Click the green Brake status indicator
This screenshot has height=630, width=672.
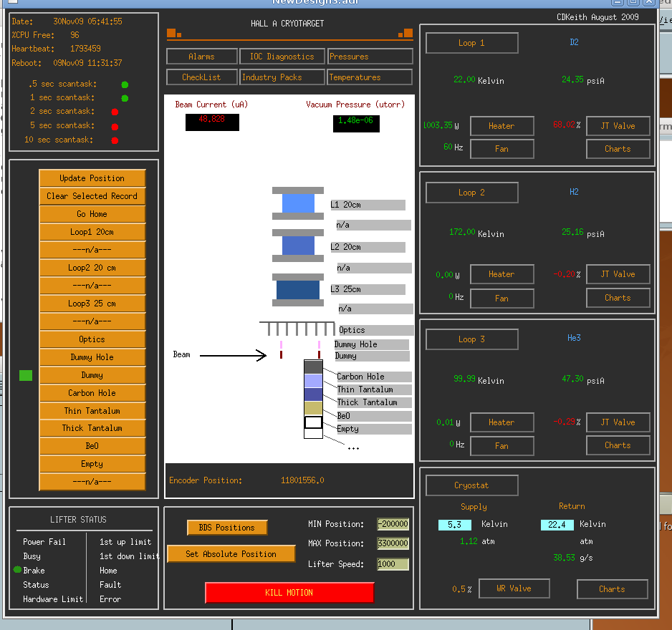pos(18,570)
